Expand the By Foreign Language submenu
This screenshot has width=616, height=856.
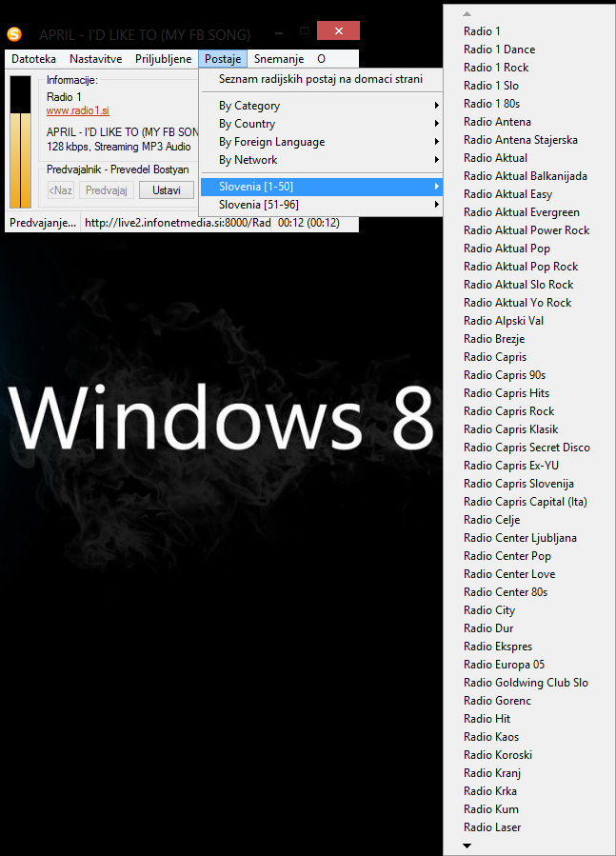coord(321,141)
